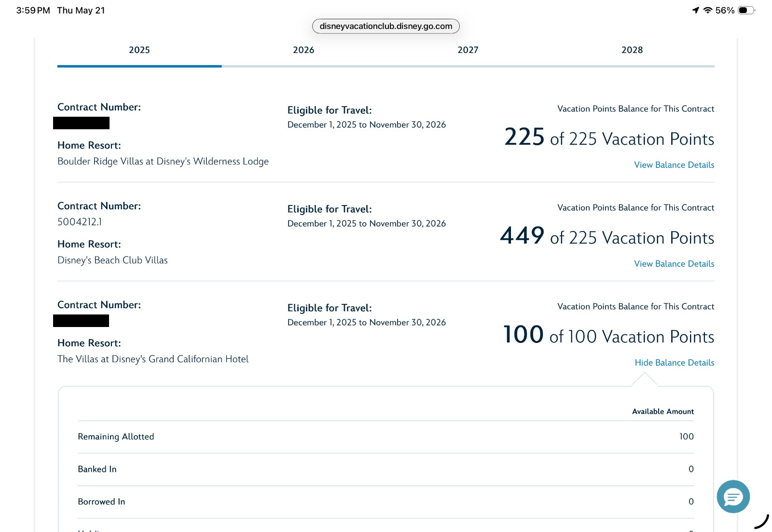Screen dimensions: 772x532
Task: Tap the disneyvacationclub.disney.go.com address bar
Action: pyautogui.click(x=386, y=26)
